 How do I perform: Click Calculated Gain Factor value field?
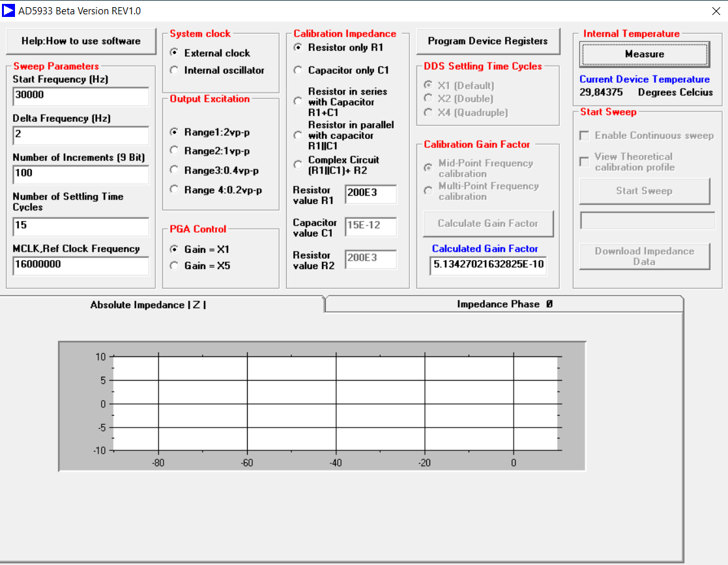[488, 265]
